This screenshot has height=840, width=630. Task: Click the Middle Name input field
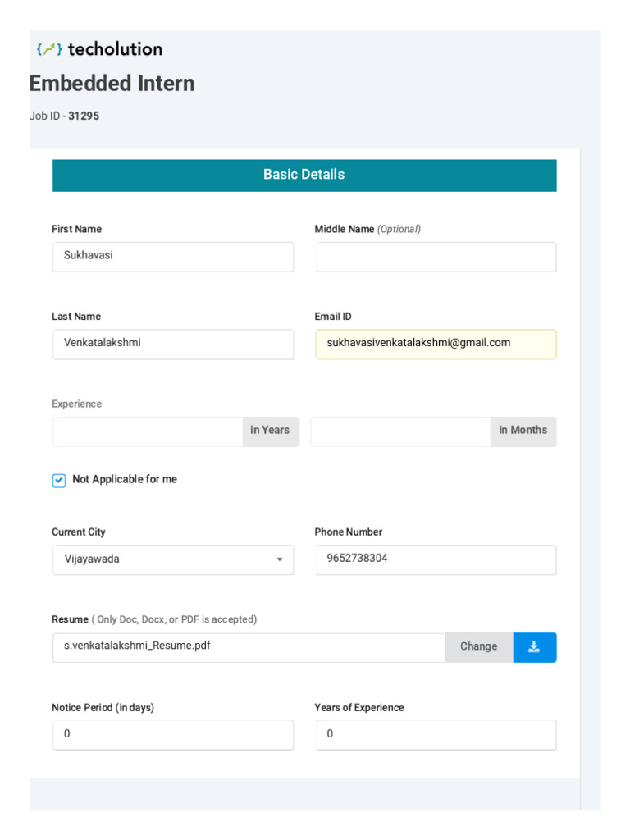[x=436, y=257]
